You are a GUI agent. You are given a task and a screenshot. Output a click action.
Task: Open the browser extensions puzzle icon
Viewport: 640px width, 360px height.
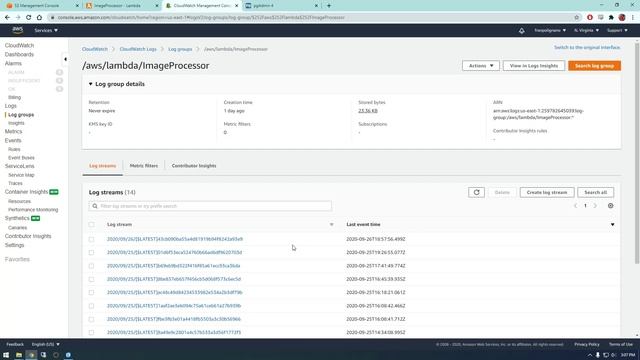pyautogui.click(x=611, y=18)
